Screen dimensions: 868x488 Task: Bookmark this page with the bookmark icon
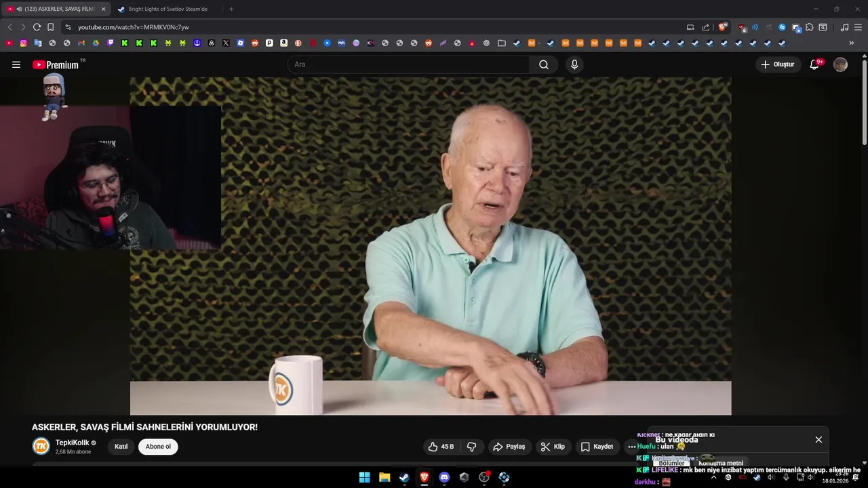(x=50, y=27)
